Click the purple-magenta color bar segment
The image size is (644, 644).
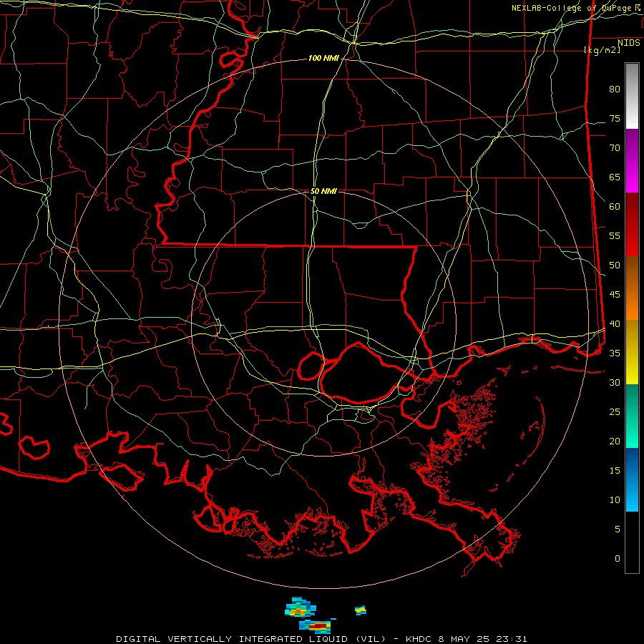(x=632, y=160)
